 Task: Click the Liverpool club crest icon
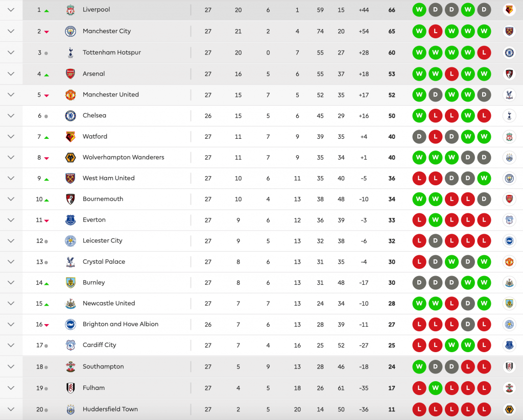70,10
